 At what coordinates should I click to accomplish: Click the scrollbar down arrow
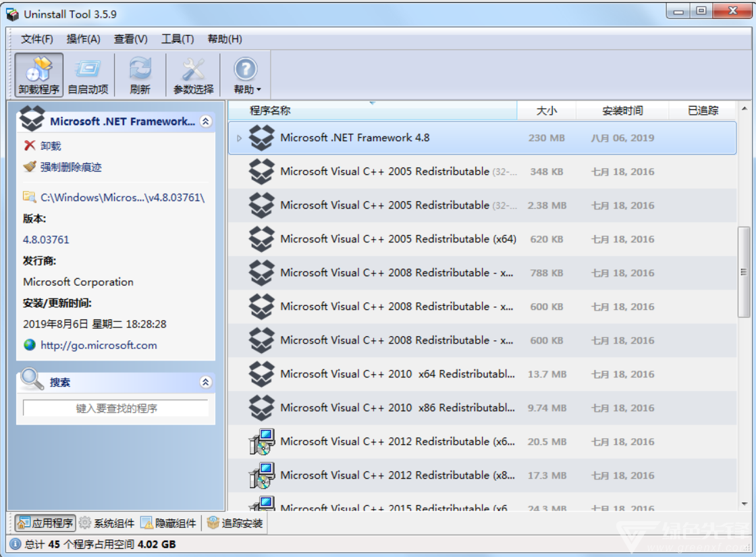(744, 504)
